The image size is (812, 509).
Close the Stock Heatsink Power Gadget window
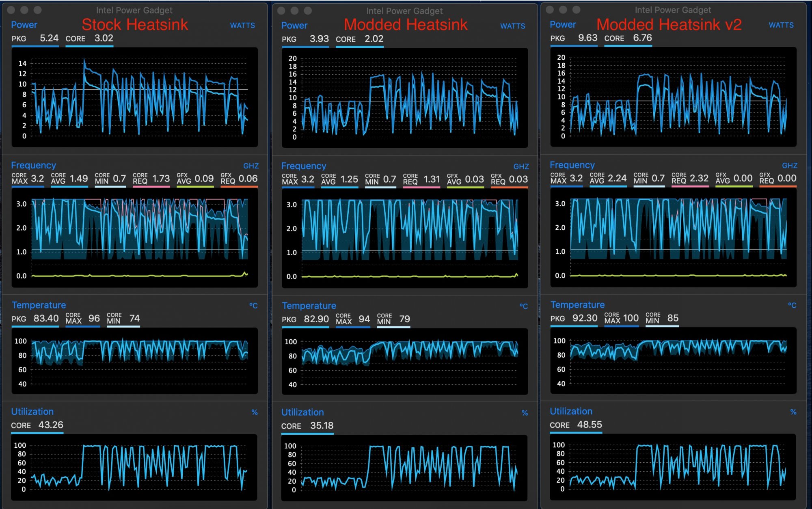click(x=11, y=10)
